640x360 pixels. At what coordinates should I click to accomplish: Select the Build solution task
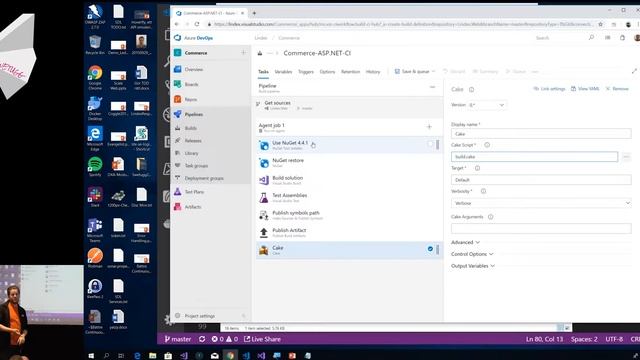point(349,180)
